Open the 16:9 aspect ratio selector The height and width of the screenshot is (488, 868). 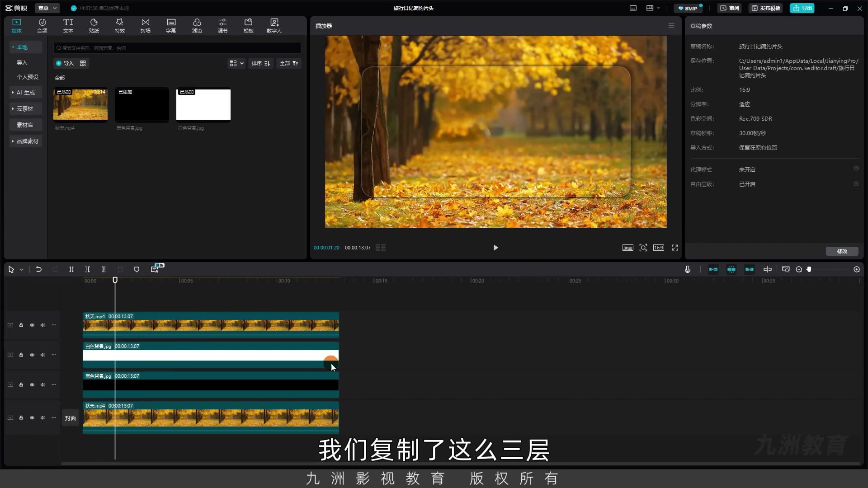click(659, 248)
